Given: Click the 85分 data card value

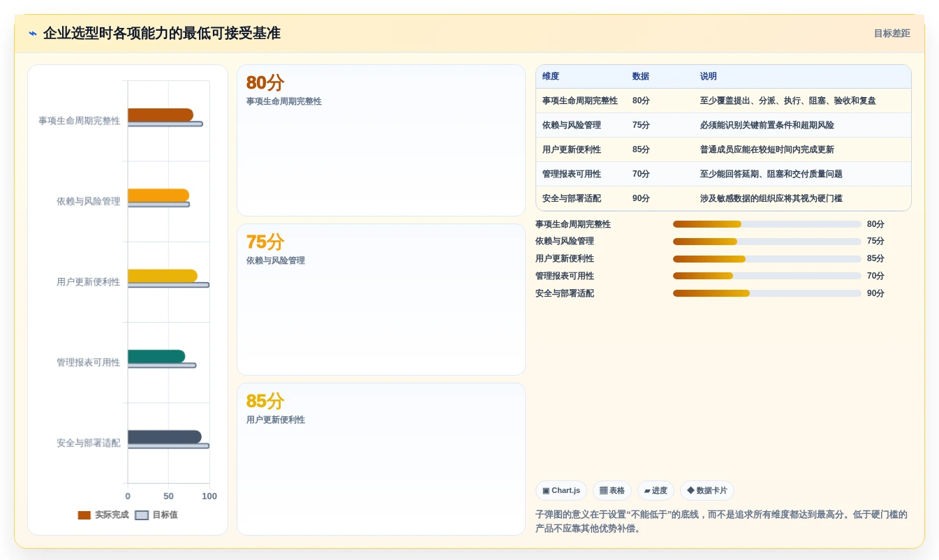Looking at the screenshot, I should [265, 401].
